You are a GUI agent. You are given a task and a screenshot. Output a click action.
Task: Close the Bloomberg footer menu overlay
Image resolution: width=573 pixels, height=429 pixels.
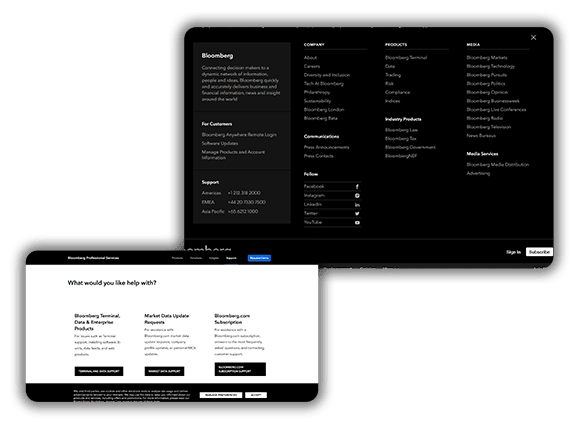point(533,37)
